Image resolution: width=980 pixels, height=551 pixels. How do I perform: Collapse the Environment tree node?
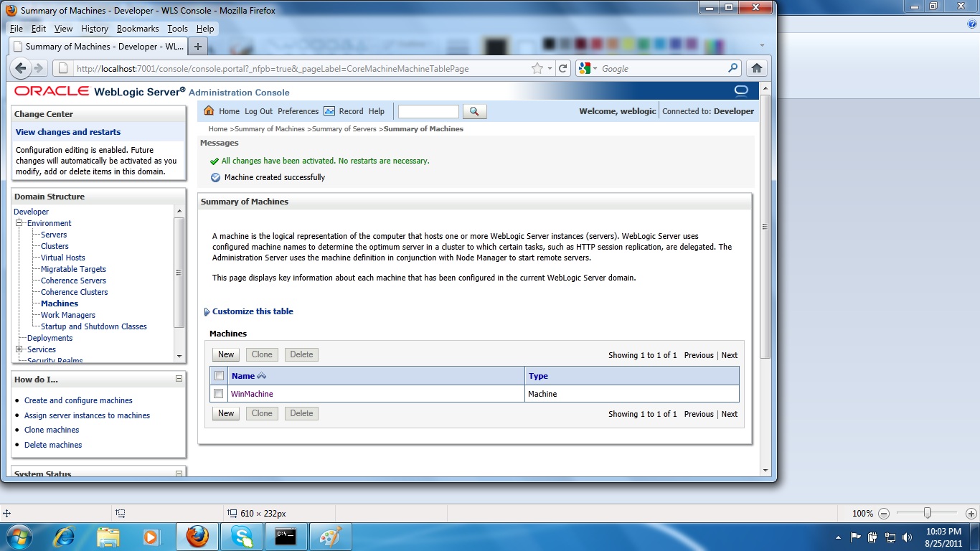pyautogui.click(x=20, y=223)
